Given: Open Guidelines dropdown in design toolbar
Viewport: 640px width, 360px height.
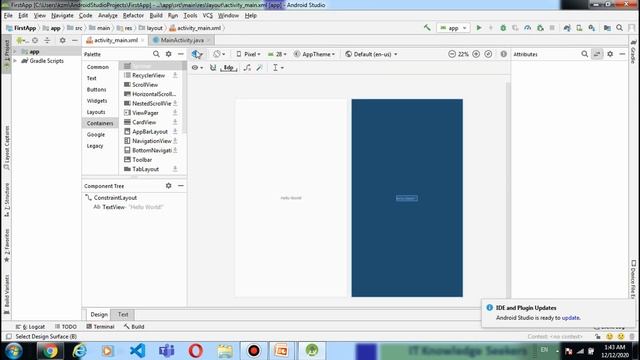Looking at the screenshot, I should pyautogui.click(x=278, y=68).
